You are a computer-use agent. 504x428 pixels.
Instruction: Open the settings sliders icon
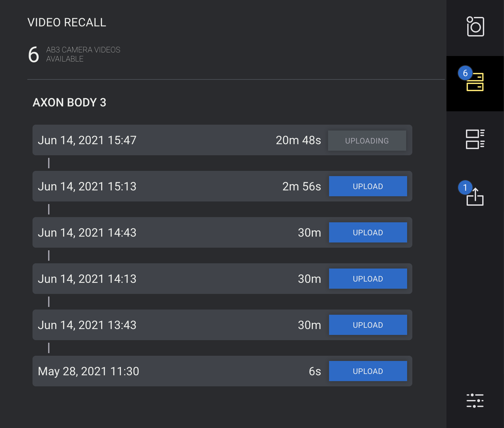475,401
